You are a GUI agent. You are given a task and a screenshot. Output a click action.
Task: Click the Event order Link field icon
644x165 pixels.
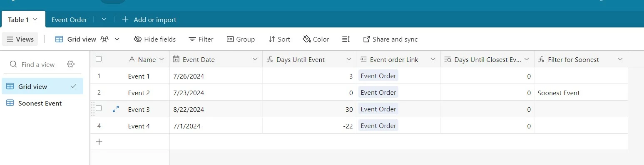click(363, 59)
